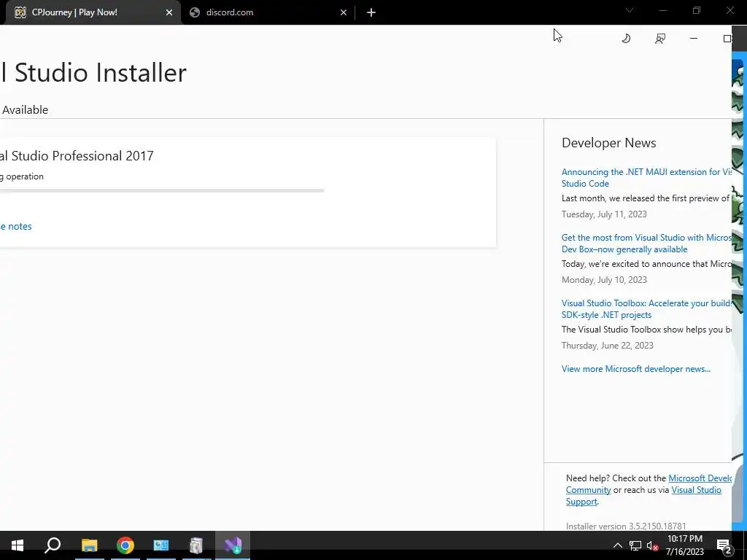Image resolution: width=747 pixels, height=560 pixels.
Task: Toggle dark theme moon icon in Installer
Action: (626, 39)
